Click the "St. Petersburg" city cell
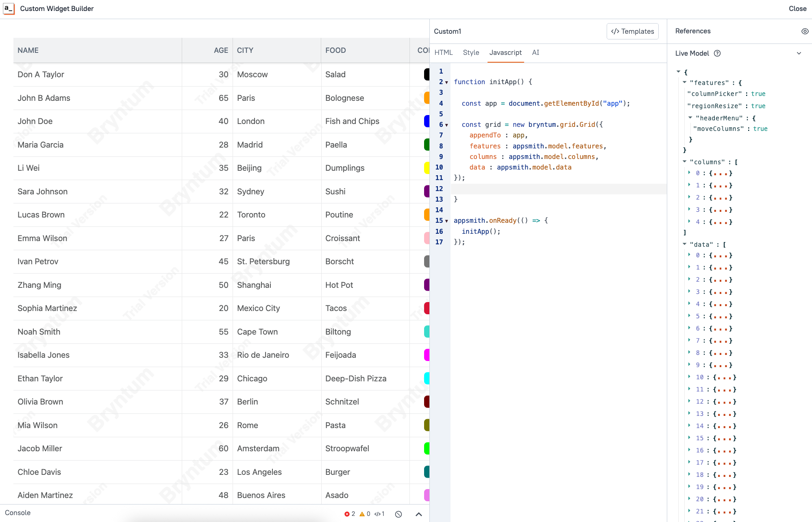This screenshot has width=812, height=522. coord(277,261)
